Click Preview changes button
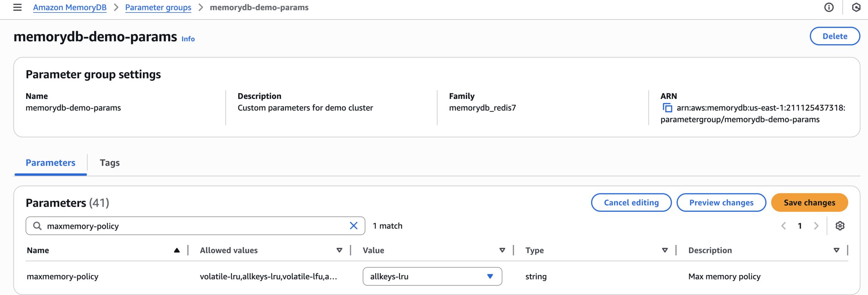The image size is (868, 295). [721, 203]
